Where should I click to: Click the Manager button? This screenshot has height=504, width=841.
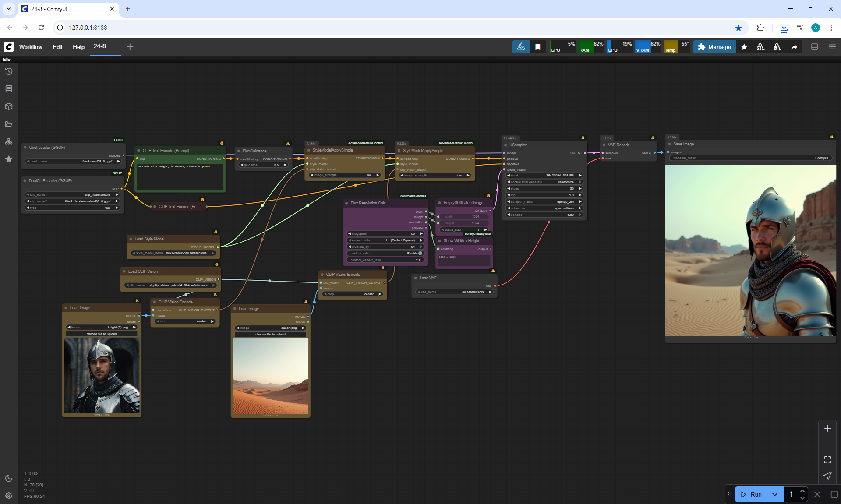[x=714, y=47]
